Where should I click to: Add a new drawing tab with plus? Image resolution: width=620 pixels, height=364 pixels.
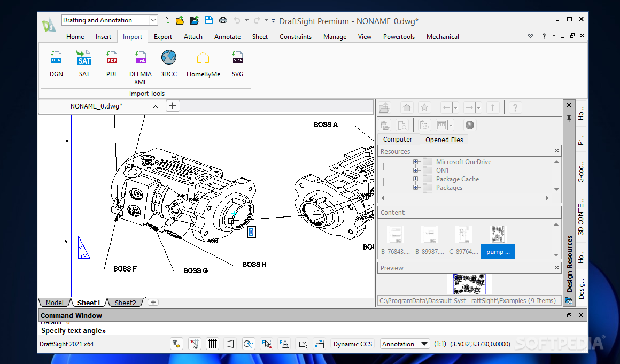click(x=173, y=106)
